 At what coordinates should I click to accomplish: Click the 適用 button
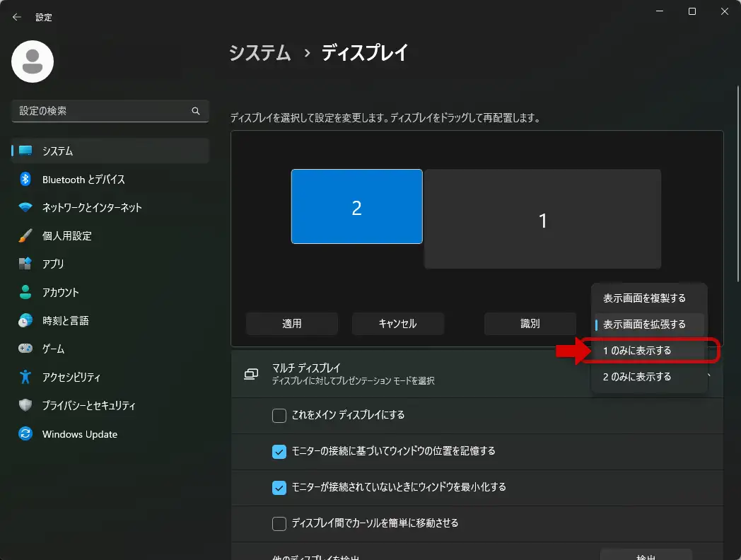(x=292, y=324)
